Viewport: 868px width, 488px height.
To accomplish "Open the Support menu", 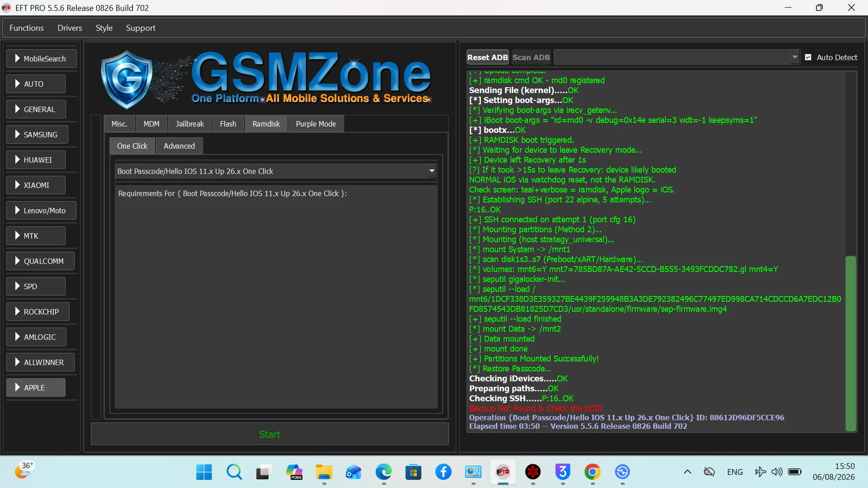I will click(x=141, y=28).
